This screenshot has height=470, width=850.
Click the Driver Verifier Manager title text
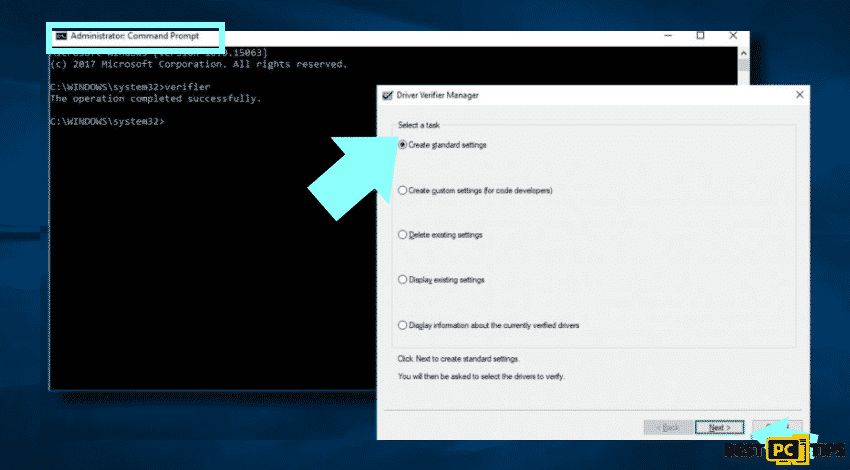tap(437, 95)
